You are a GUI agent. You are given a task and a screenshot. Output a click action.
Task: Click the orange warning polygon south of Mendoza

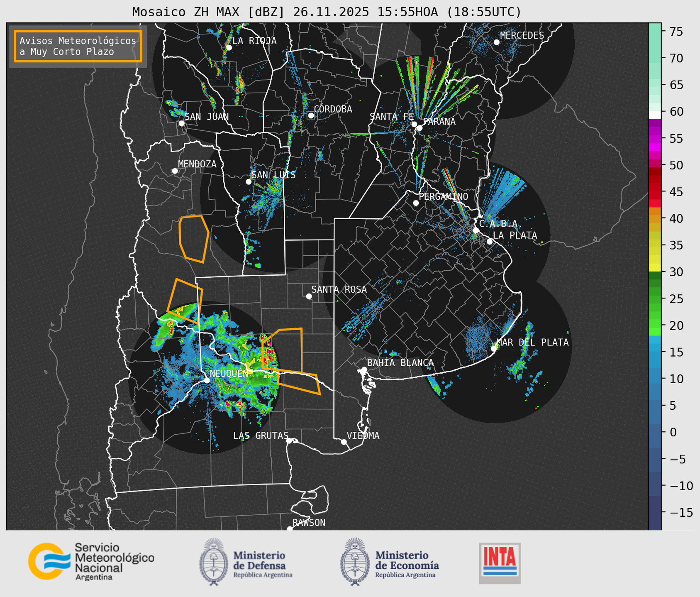pyautogui.click(x=194, y=239)
